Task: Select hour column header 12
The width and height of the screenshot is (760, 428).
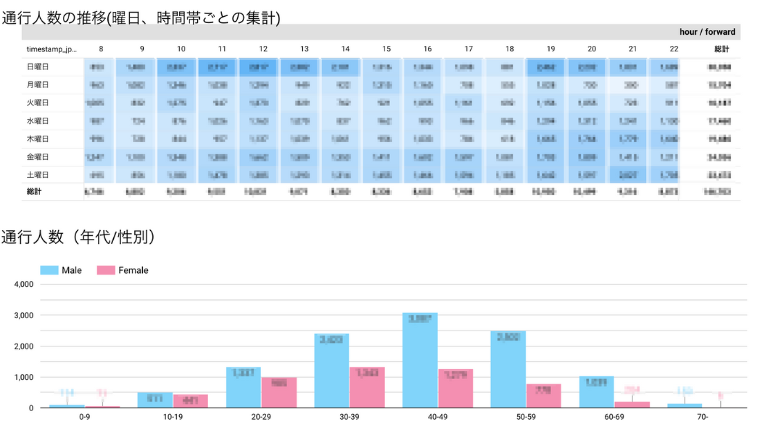Action: (263, 49)
